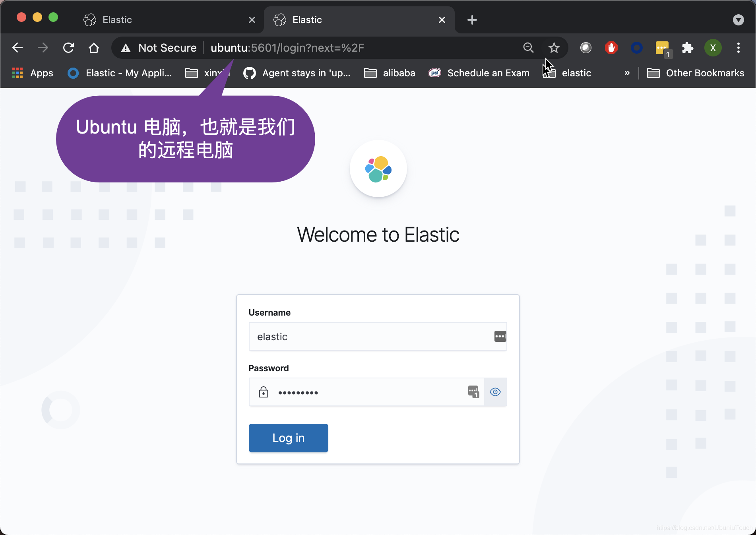Open the zoom magnifier icon in address bar
This screenshot has height=535, width=756.
528,48
